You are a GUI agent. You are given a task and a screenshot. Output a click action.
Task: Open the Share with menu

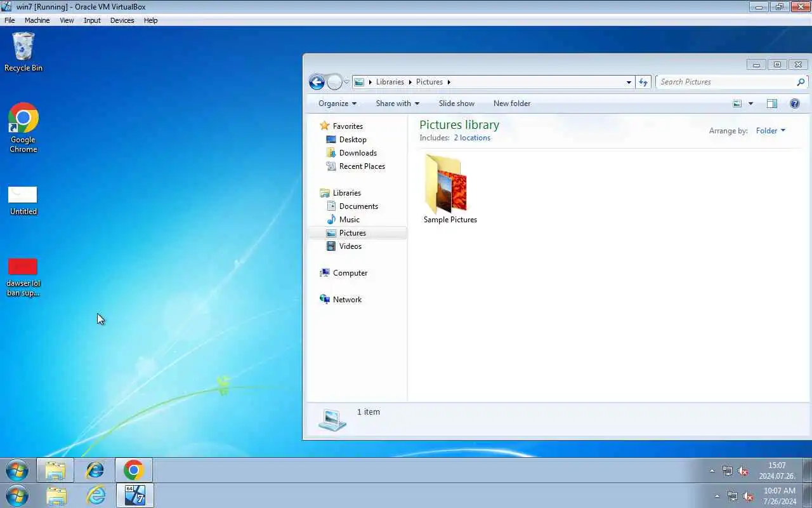tap(397, 104)
